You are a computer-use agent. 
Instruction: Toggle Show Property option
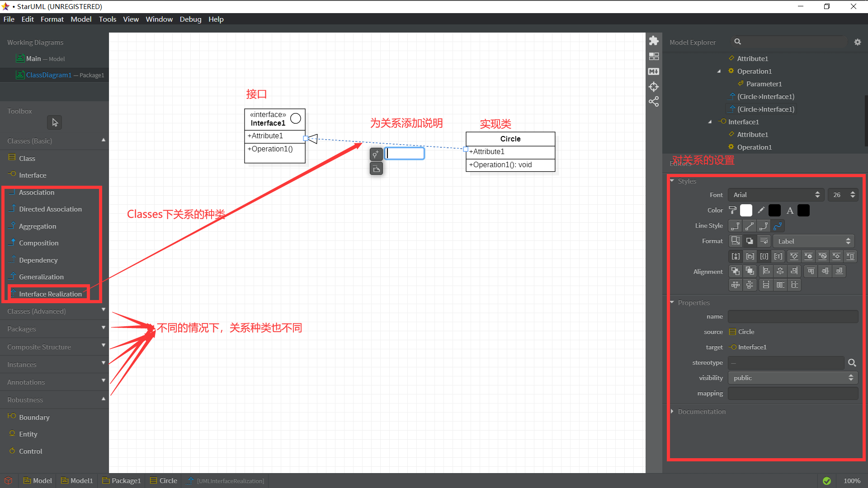pyautogui.click(x=764, y=256)
